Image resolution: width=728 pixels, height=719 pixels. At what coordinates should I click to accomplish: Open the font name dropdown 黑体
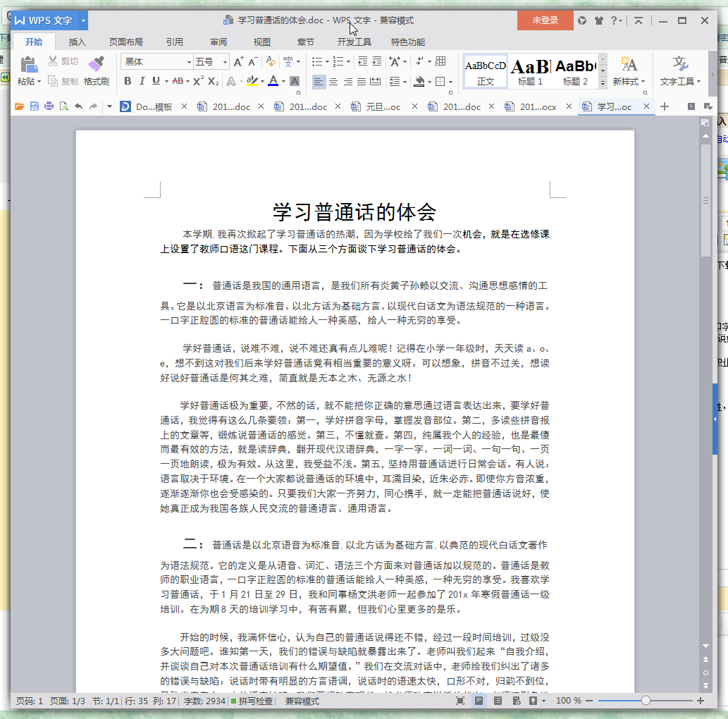click(x=156, y=62)
